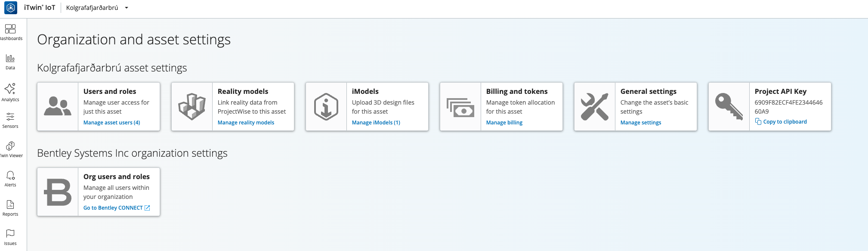Click the Manage settings link
The image size is (868, 251).
[640, 123]
